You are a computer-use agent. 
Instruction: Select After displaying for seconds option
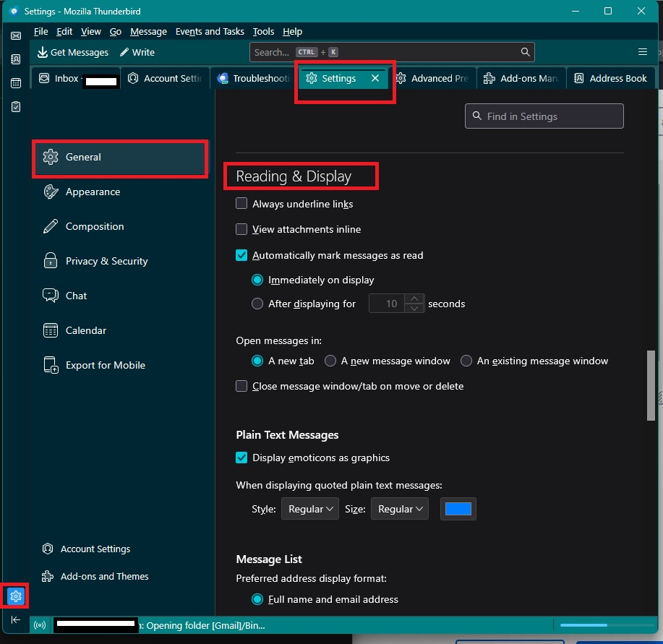(257, 304)
